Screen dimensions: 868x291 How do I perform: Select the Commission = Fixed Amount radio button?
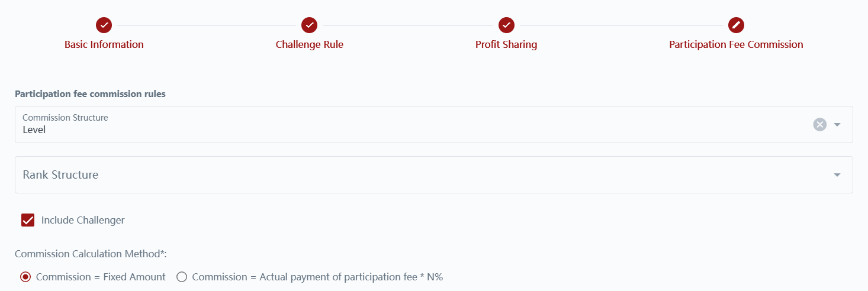tap(25, 277)
